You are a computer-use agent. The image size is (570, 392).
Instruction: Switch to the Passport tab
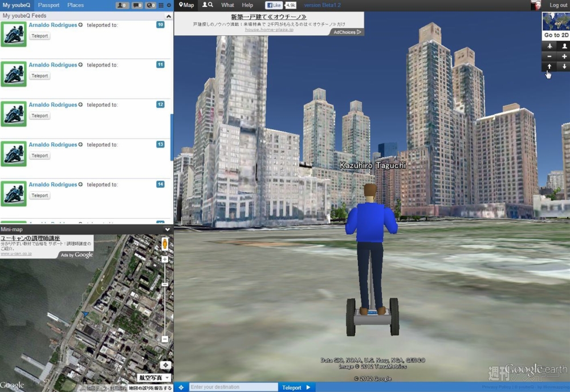[x=48, y=5]
